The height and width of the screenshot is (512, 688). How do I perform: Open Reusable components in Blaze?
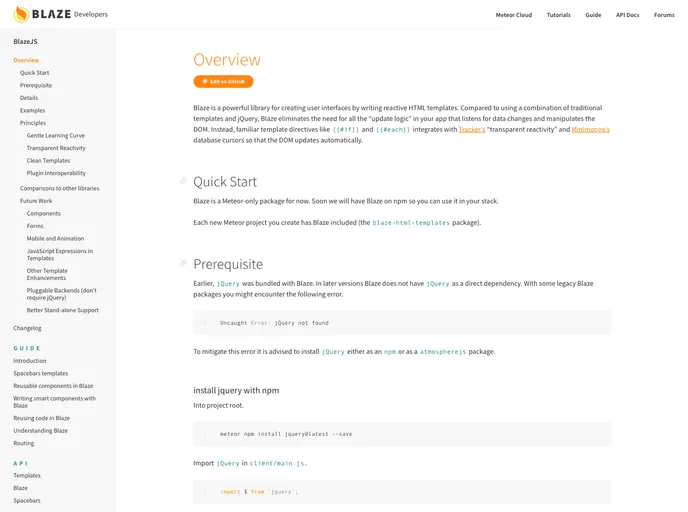(x=53, y=386)
